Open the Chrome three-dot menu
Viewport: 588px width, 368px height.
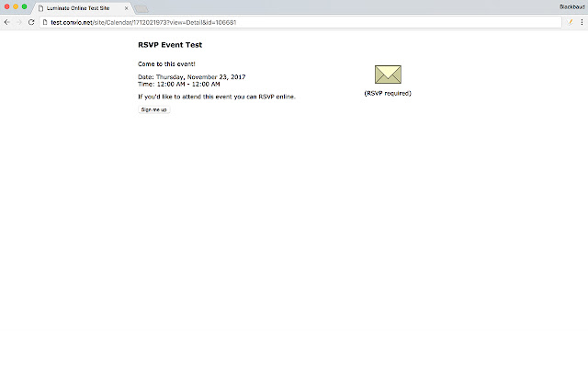pos(581,21)
